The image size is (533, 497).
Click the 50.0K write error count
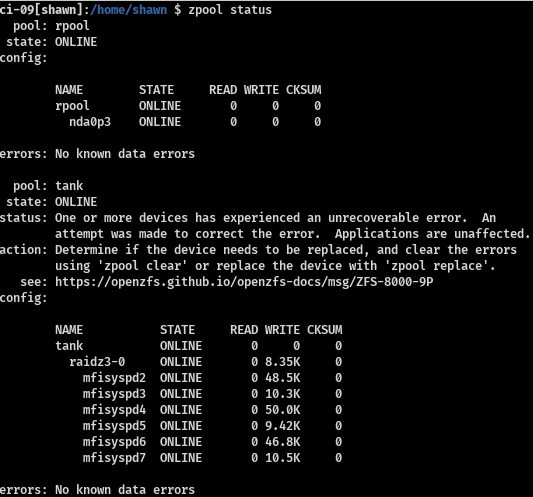283,410
